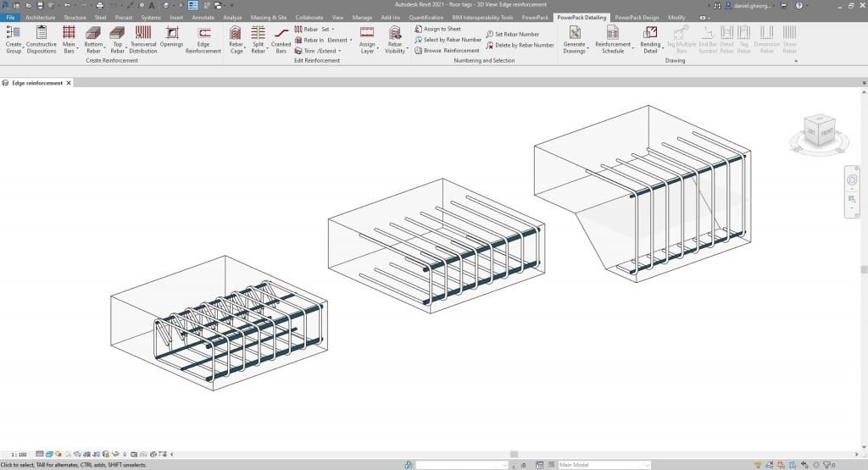The image size is (868, 470).
Task: Click the Undo arrow in quick access toolbar
Action: pyautogui.click(x=67, y=6)
